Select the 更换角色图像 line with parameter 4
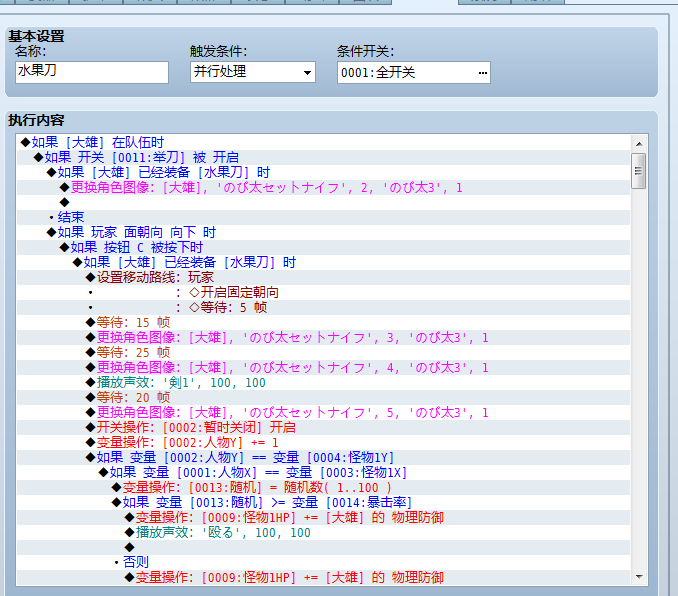Viewport: 678px width, 596px height. click(x=323, y=367)
